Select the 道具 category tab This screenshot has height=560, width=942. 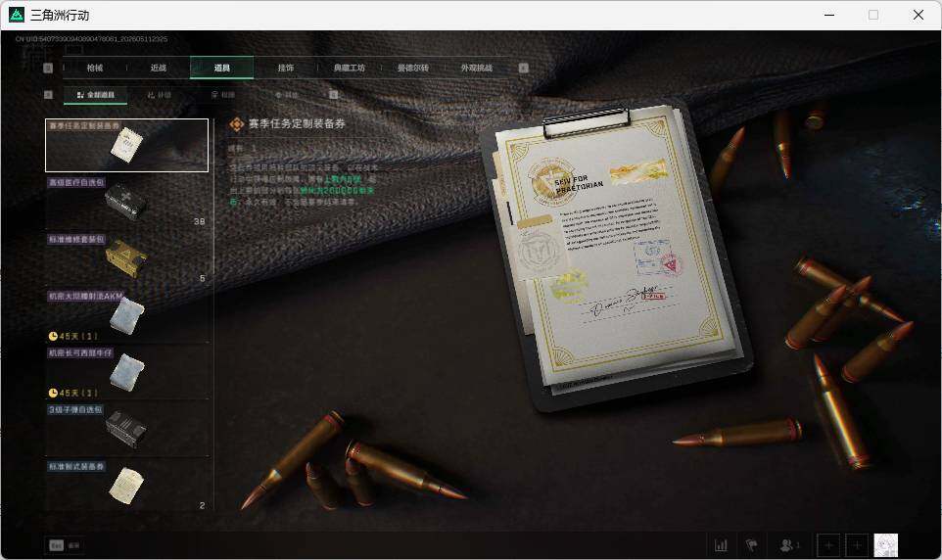(x=221, y=68)
